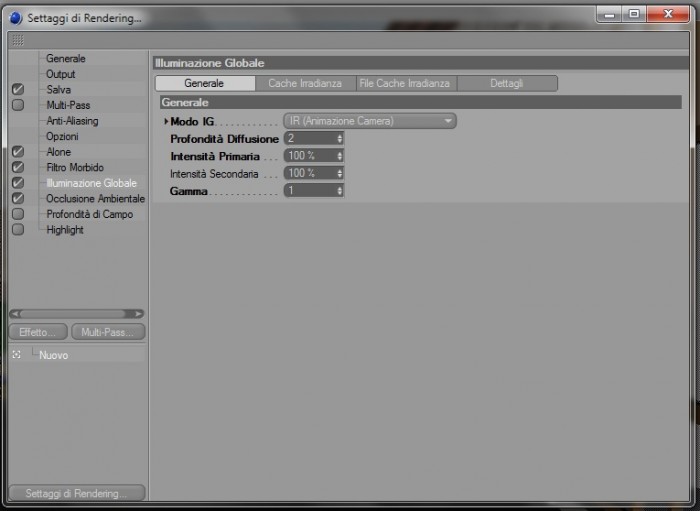Image resolution: width=700 pixels, height=511 pixels.
Task: Click the Multi-Pass... button
Action: coord(108,332)
